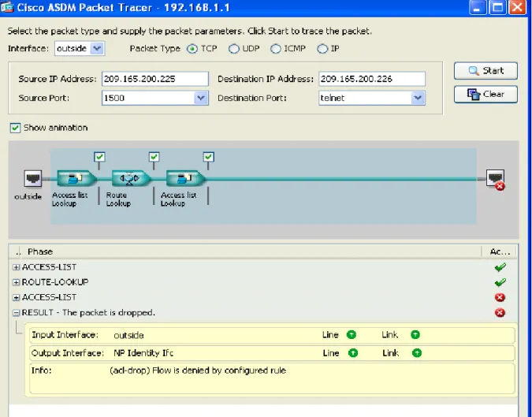This screenshot has height=417, width=532.
Task: Click the dropped-packet destination port icon
Action: (x=496, y=180)
